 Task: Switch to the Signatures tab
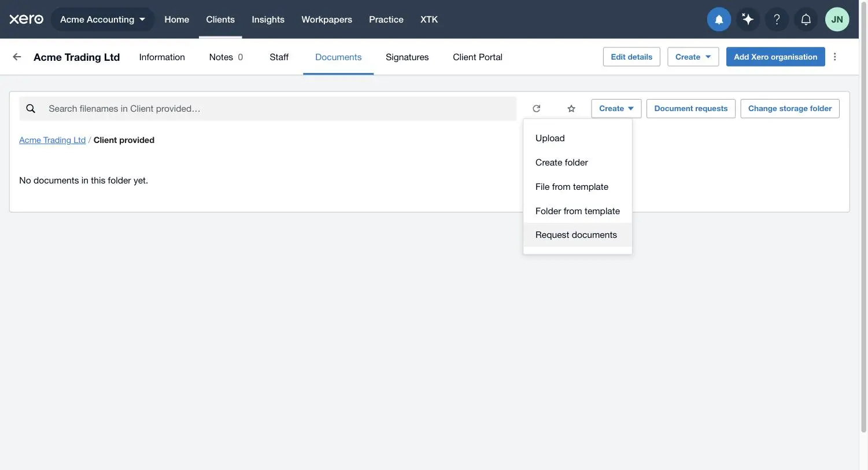[407, 57]
